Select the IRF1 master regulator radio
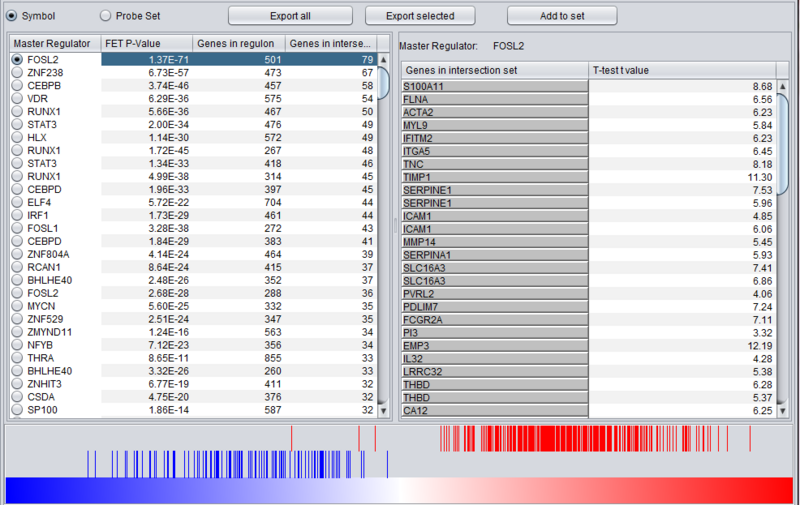This screenshot has height=505, width=800. pyautogui.click(x=17, y=215)
